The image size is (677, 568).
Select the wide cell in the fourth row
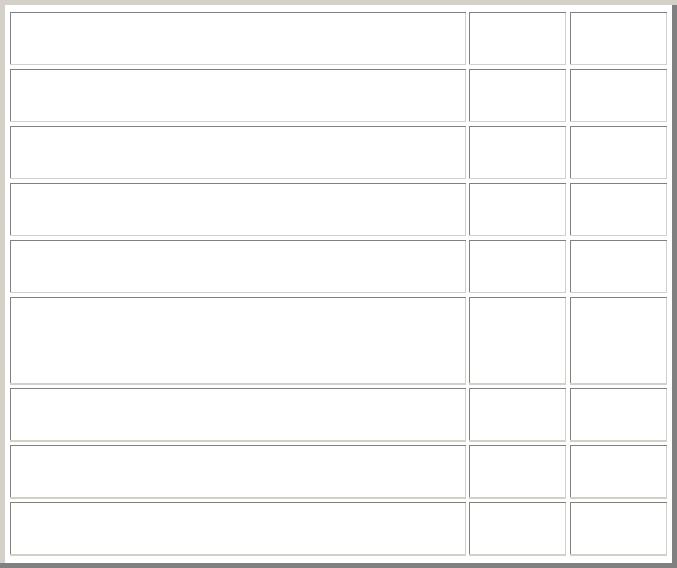coord(238,209)
